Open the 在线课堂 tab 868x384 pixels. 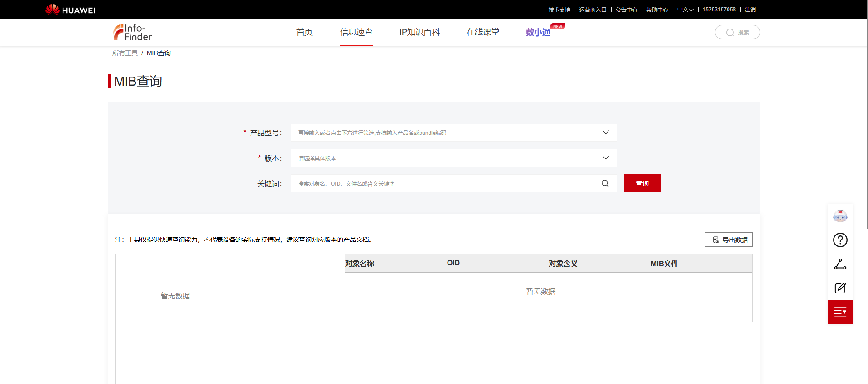[483, 32]
